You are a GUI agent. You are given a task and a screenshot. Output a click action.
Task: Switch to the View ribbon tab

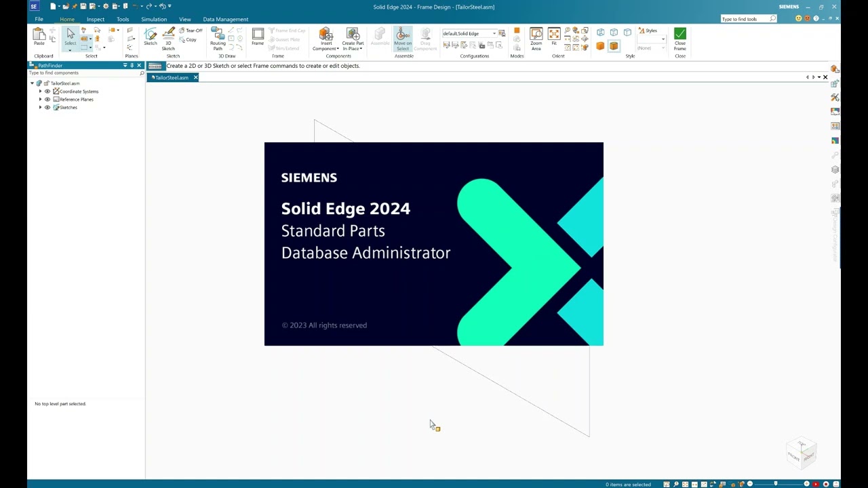[x=185, y=19]
